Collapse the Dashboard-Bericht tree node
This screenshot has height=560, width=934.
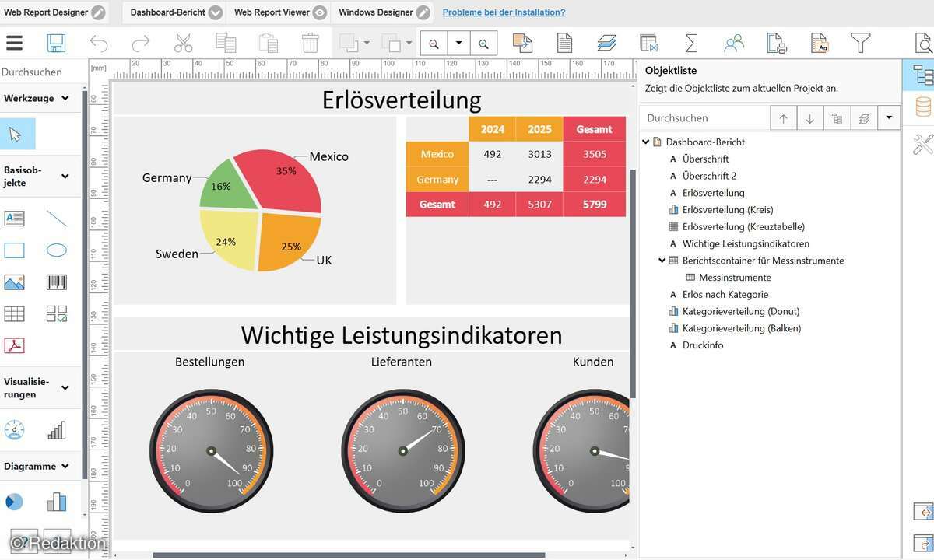point(646,142)
